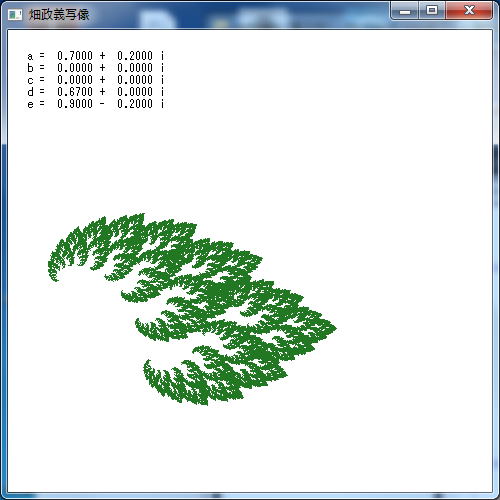Image resolution: width=500 pixels, height=500 pixels.
Task: Select the real value 0.9000 of parameter e
Action: [75, 104]
